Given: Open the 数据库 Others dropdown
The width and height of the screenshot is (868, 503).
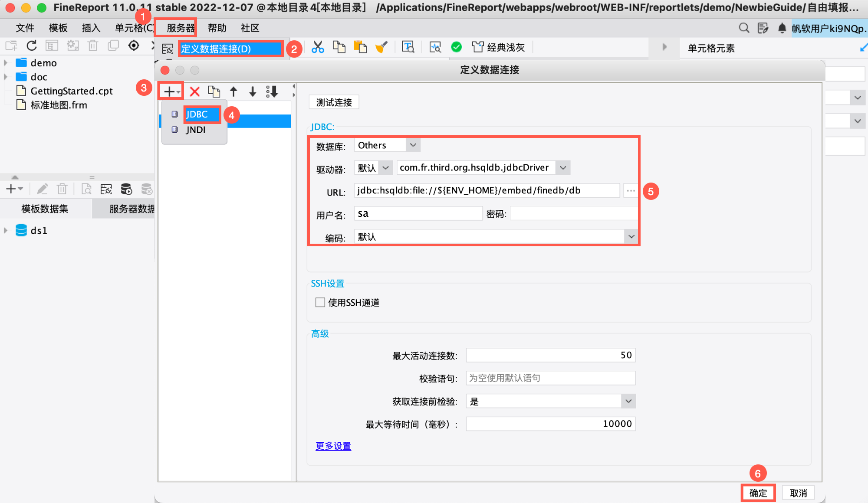Looking at the screenshot, I should pos(413,145).
